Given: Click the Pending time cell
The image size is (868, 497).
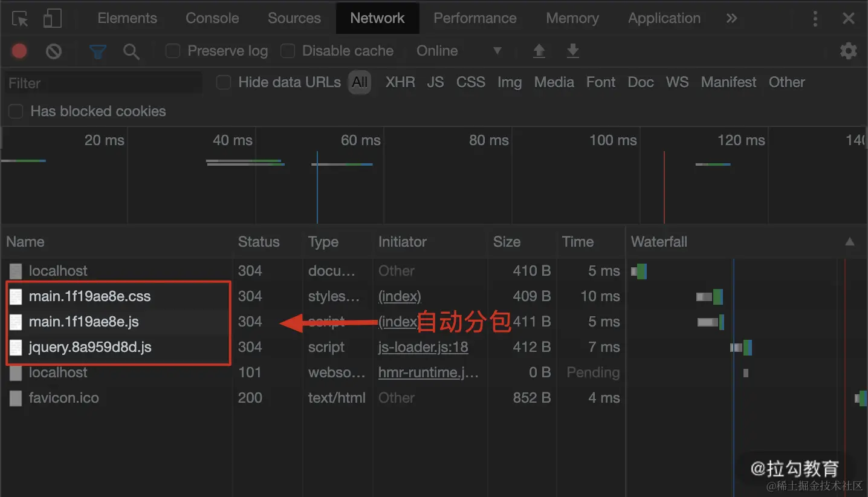Looking at the screenshot, I should click(593, 372).
